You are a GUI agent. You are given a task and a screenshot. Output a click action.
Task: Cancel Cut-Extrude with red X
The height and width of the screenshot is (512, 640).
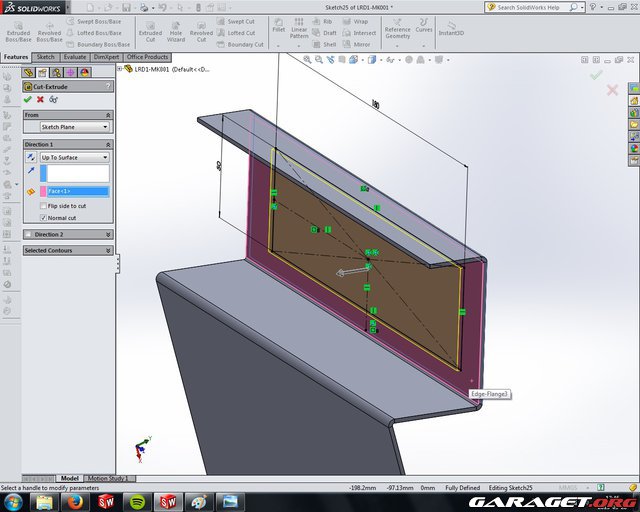pos(40,99)
